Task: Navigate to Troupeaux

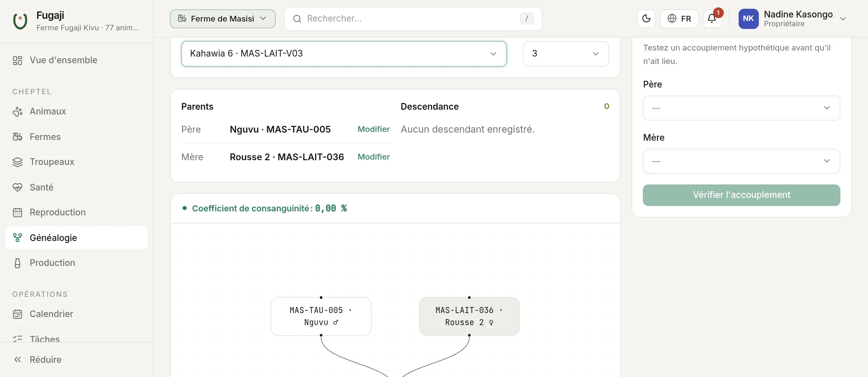Action: click(x=76, y=162)
